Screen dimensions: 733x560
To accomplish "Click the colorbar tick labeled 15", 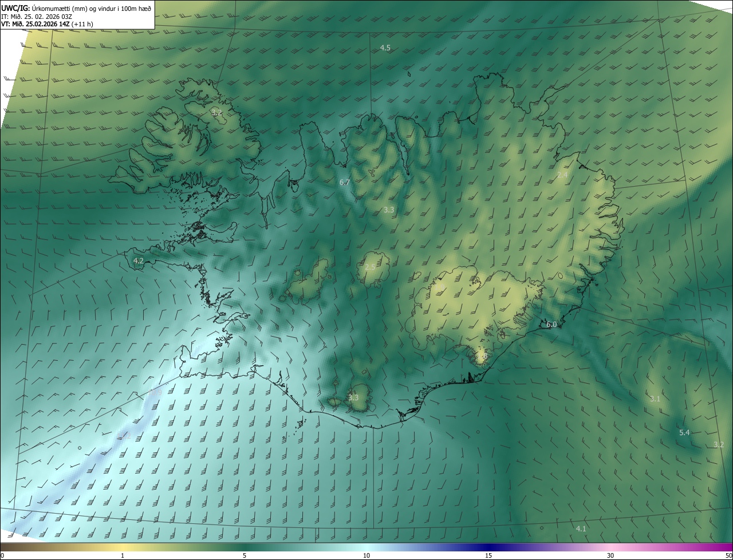I will (488, 556).
